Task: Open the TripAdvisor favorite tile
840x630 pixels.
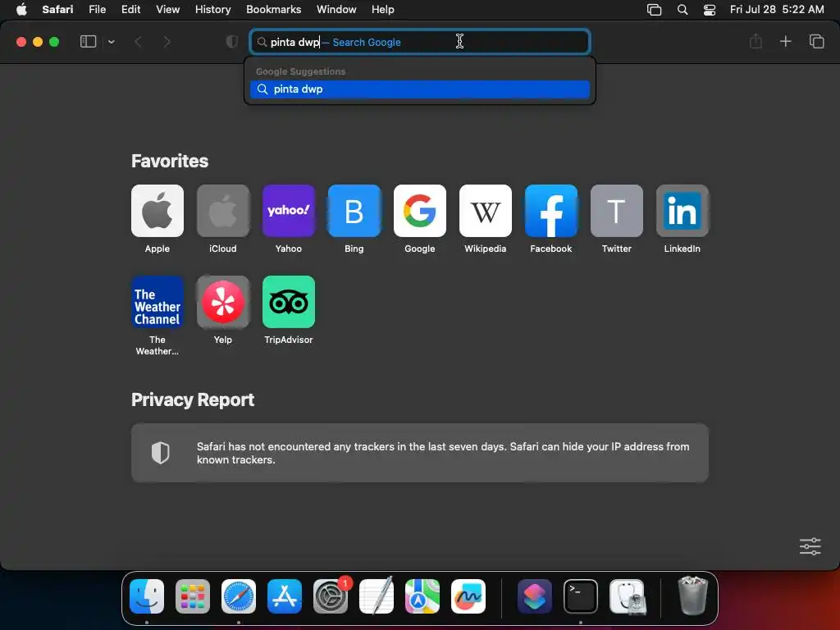Action: [x=288, y=302]
